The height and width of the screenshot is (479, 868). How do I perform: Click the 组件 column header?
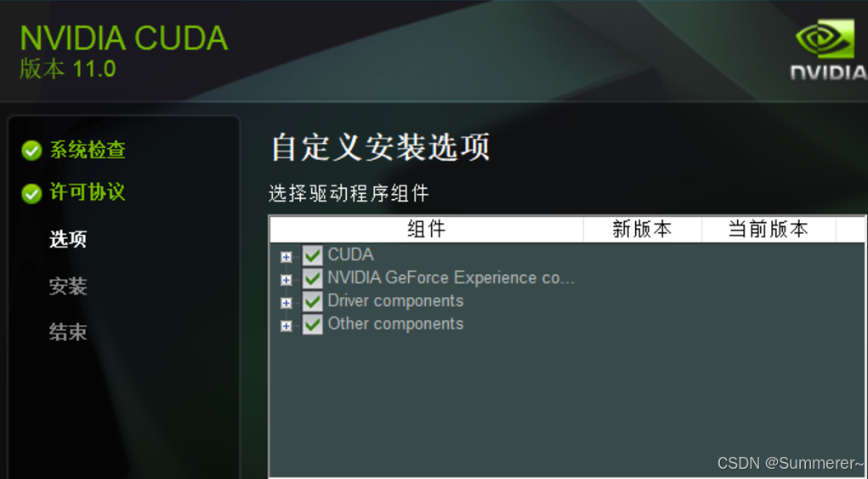[x=426, y=229]
